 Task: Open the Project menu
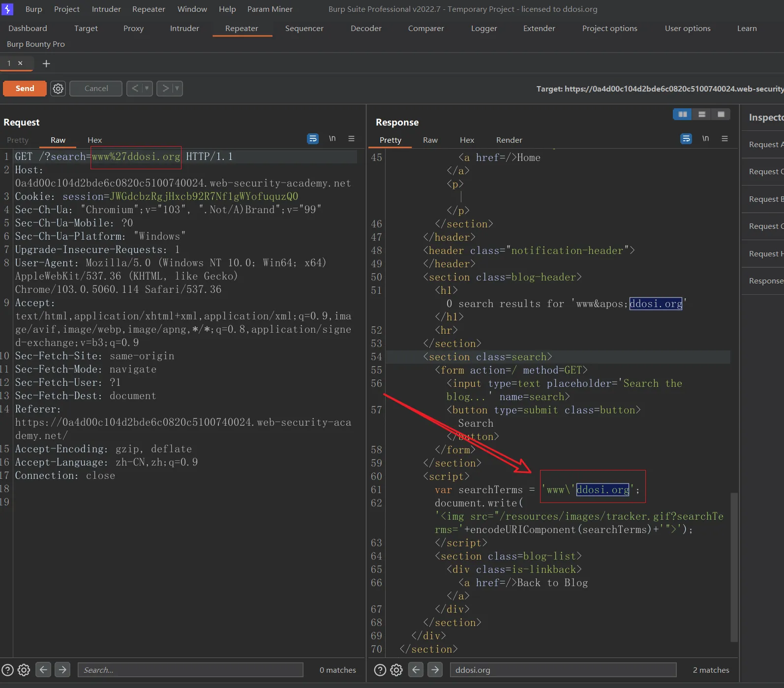(67, 9)
